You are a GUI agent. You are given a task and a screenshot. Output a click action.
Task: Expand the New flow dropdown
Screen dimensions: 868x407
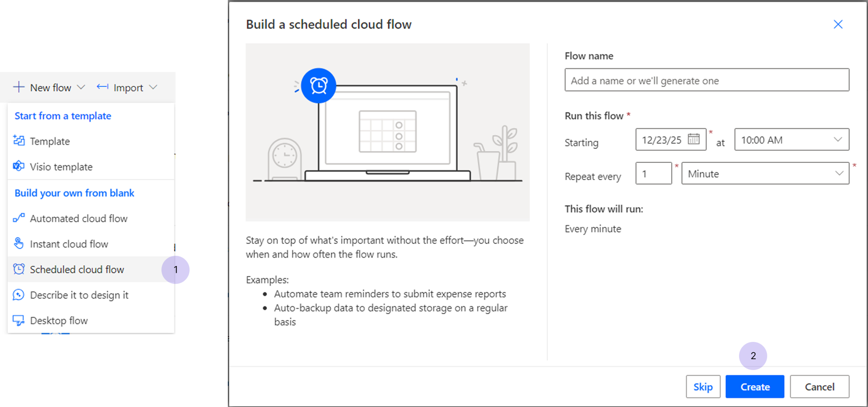81,87
